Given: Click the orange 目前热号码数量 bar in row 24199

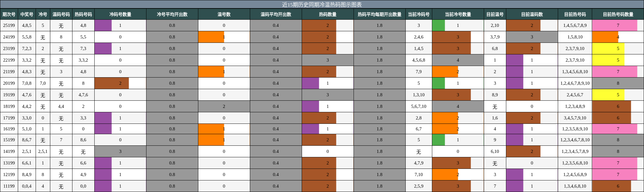Looking at the screenshot, I should 605,37.
